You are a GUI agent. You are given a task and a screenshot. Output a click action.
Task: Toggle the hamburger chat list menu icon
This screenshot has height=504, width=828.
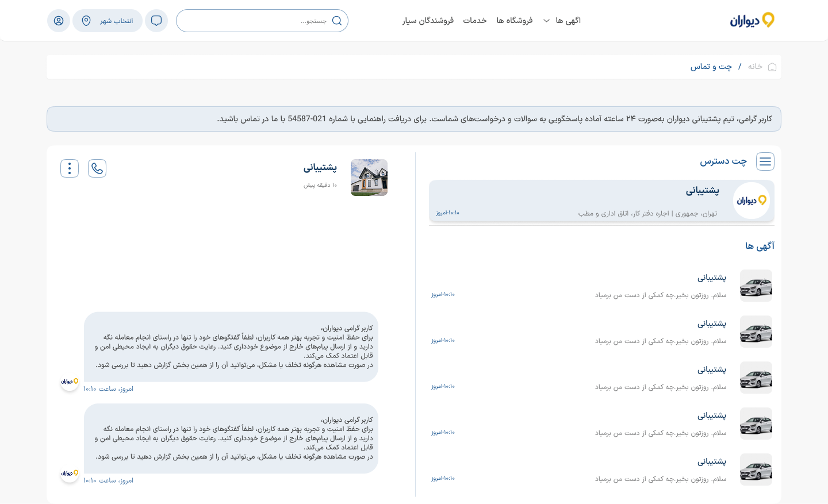(x=765, y=161)
